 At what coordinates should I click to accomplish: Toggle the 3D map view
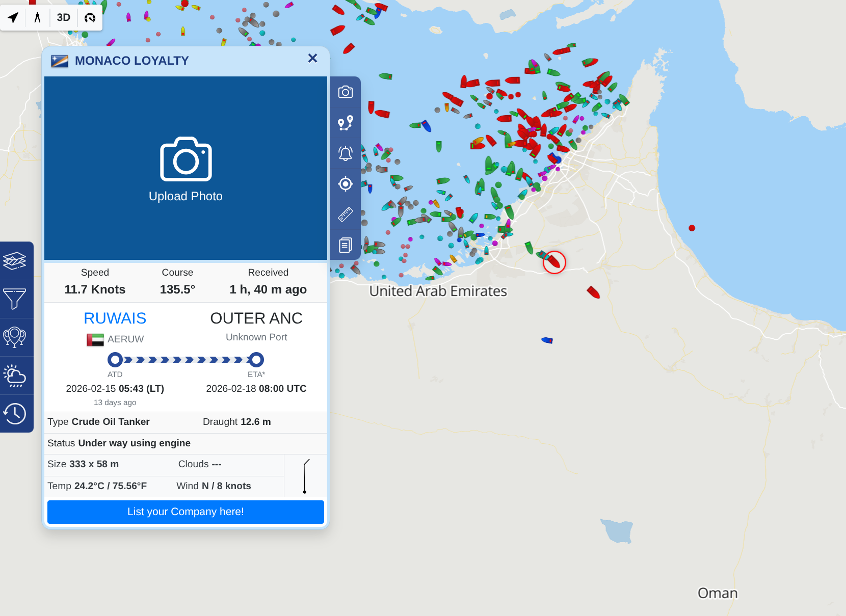pyautogui.click(x=64, y=17)
